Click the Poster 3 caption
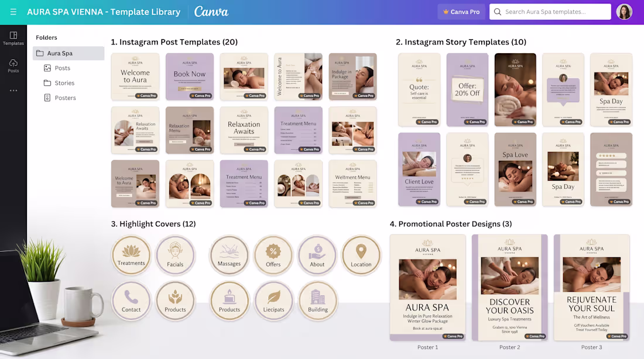 pos(591,347)
